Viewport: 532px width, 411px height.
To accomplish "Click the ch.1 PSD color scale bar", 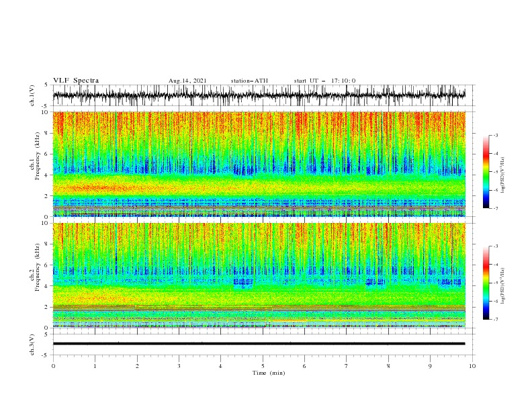I will tap(486, 172).
